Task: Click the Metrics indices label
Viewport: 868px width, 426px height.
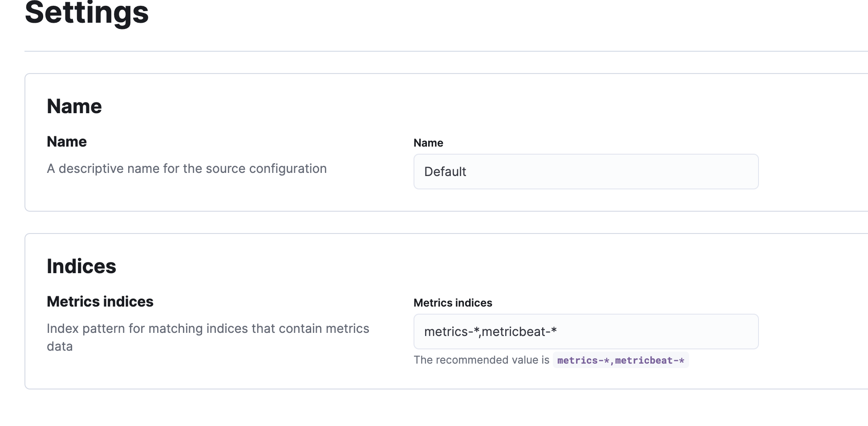Action: coord(452,303)
